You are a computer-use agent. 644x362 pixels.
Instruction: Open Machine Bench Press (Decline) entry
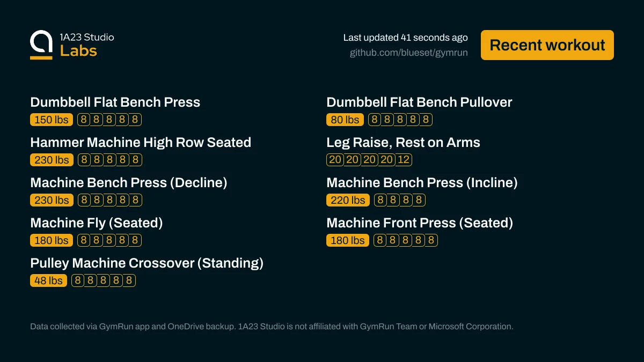pos(129,183)
